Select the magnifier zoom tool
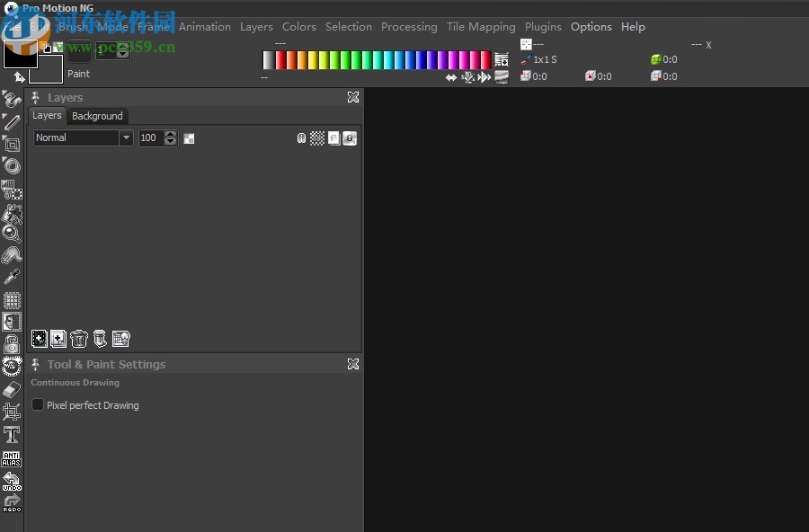Image resolution: width=809 pixels, height=532 pixels. pyautogui.click(x=12, y=234)
